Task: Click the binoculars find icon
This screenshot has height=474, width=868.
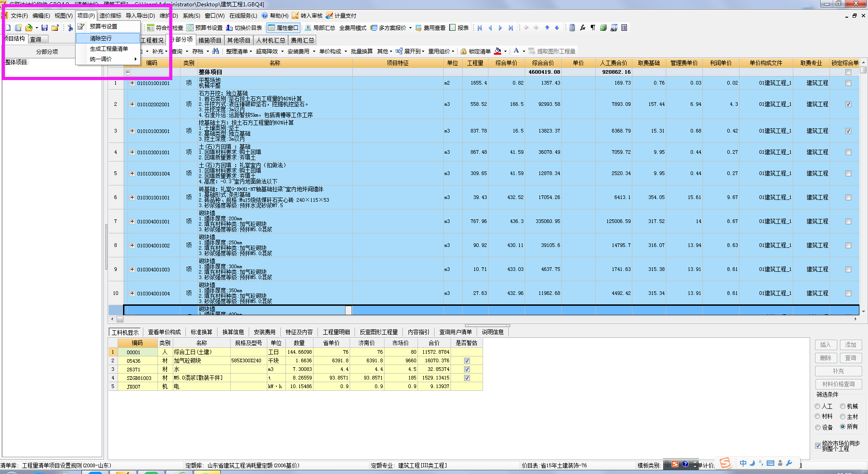Action: tap(215, 51)
